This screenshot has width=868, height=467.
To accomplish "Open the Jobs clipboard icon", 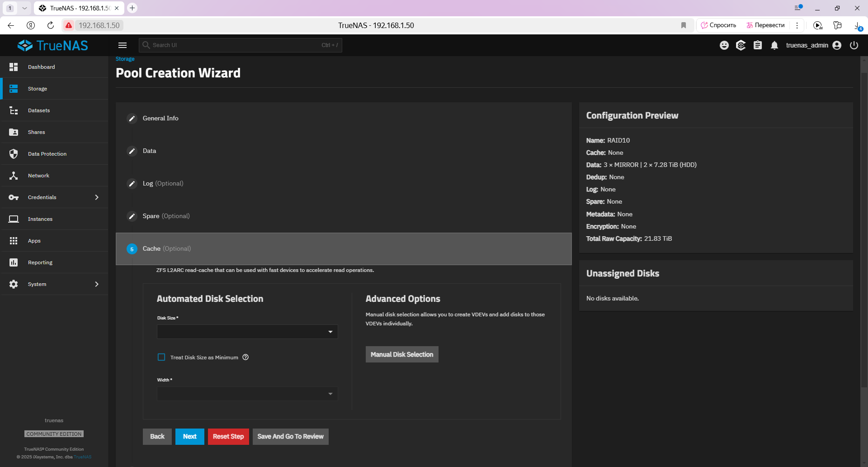I will [758, 45].
